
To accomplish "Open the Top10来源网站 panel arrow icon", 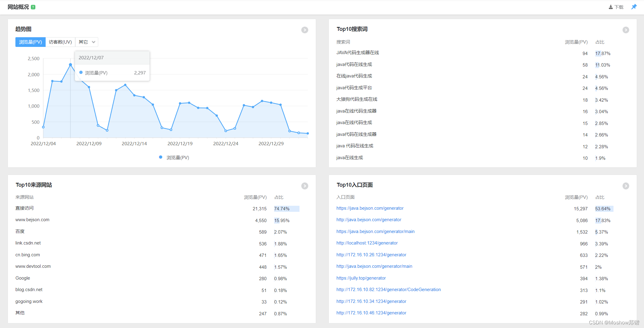I will coord(305,186).
